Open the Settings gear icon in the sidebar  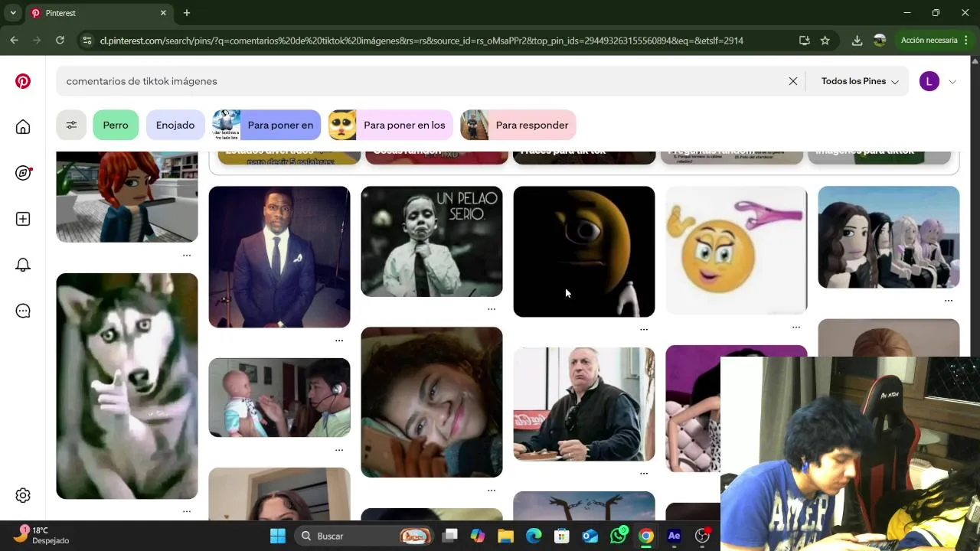(x=23, y=495)
